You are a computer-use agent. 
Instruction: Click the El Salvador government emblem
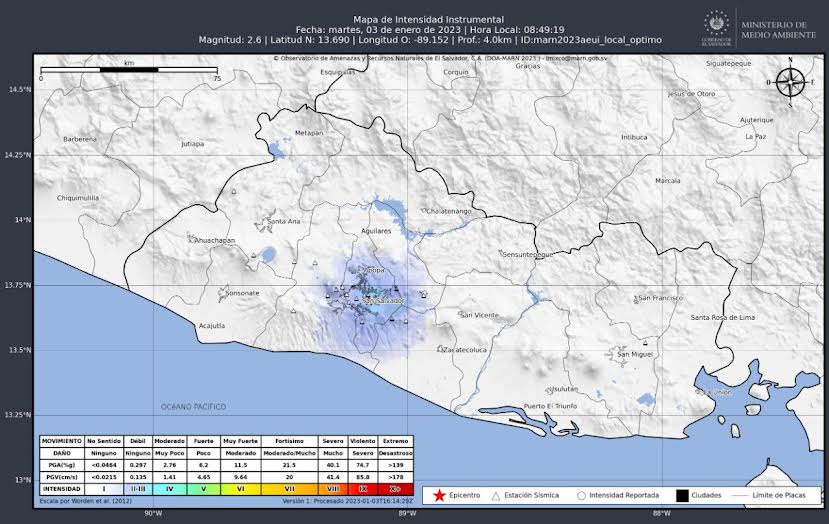tap(716, 28)
